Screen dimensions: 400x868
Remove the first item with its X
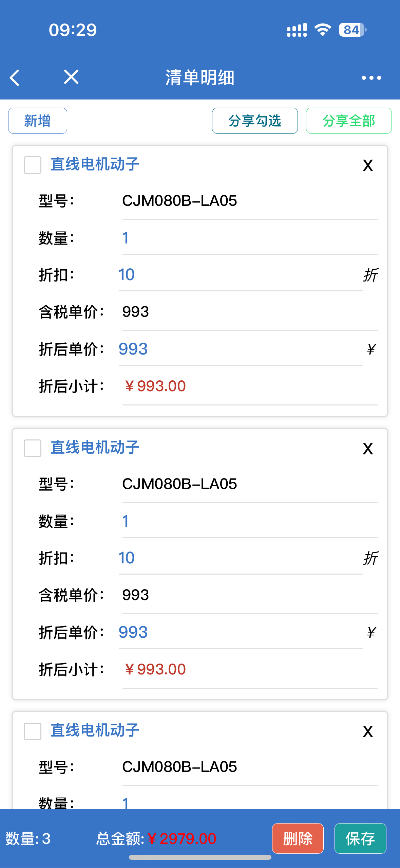(x=368, y=166)
